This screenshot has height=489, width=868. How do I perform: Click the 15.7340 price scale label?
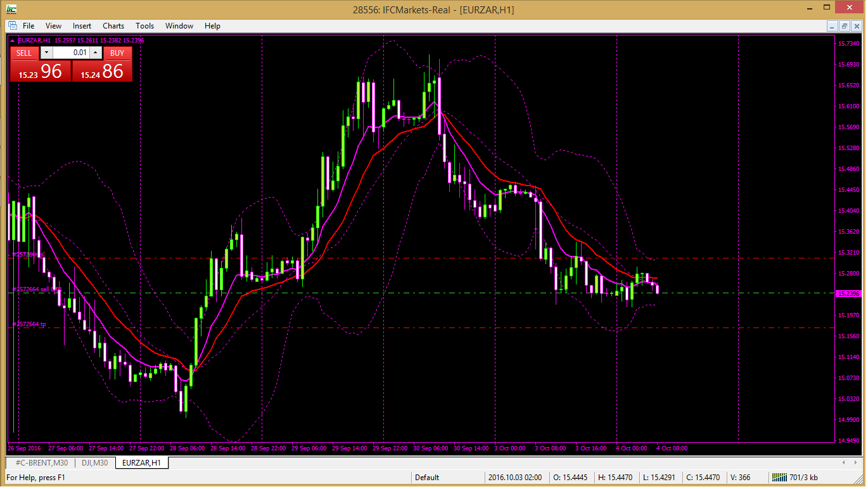coord(848,44)
